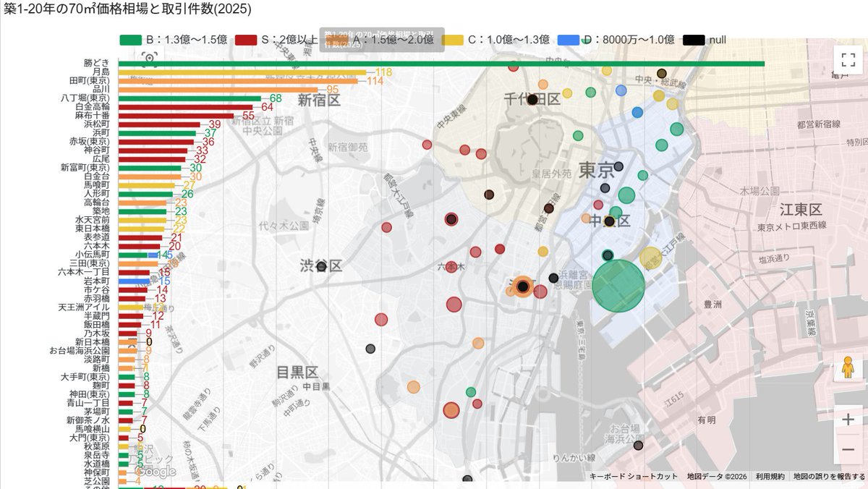Click the axis label 表参道
This screenshot has width=868, height=489.
(97, 237)
